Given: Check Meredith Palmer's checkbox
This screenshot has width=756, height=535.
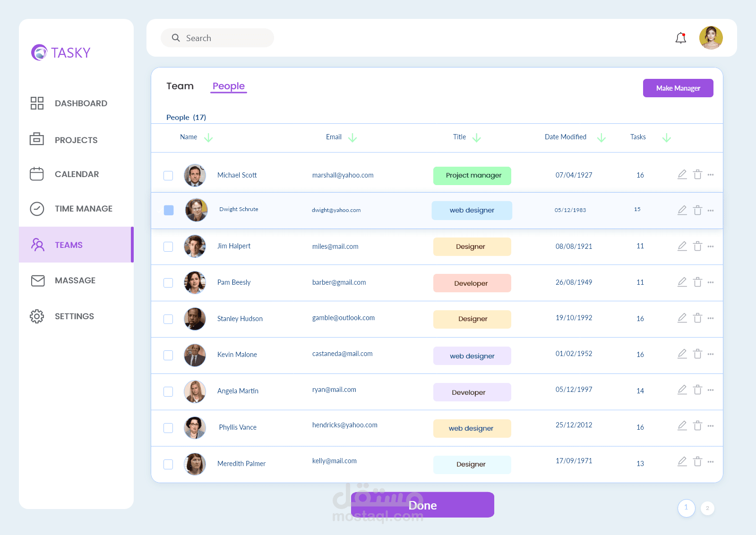Looking at the screenshot, I should (168, 464).
